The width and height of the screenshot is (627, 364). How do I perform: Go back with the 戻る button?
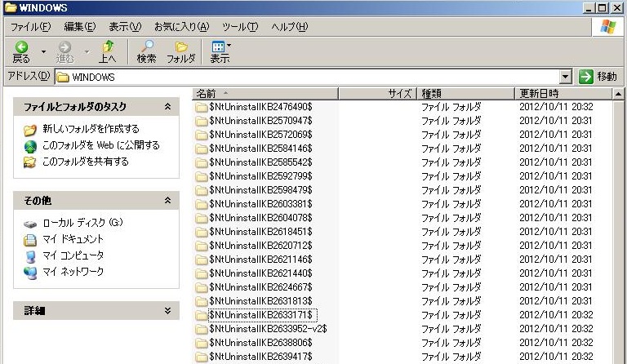[x=21, y=52]
